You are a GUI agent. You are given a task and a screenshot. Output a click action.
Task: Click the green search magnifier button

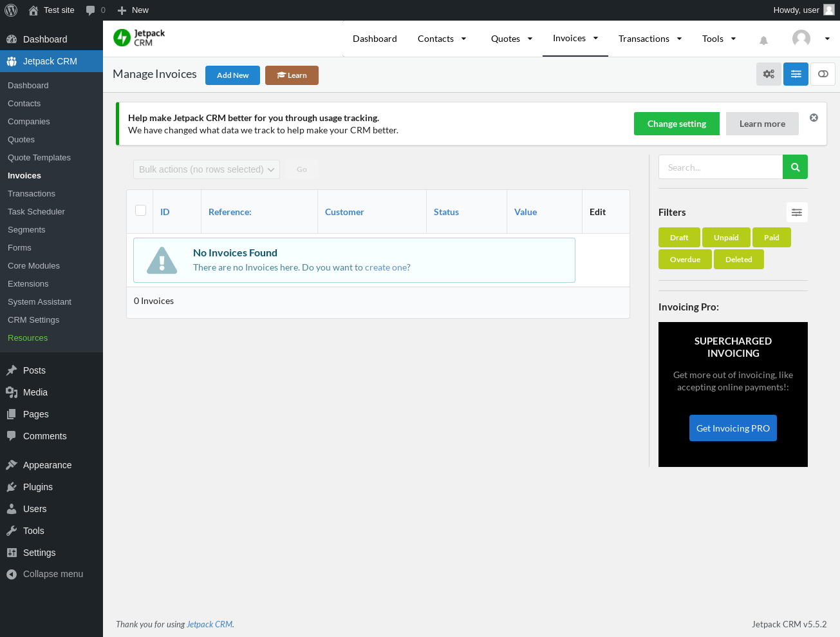pos(796,167)
